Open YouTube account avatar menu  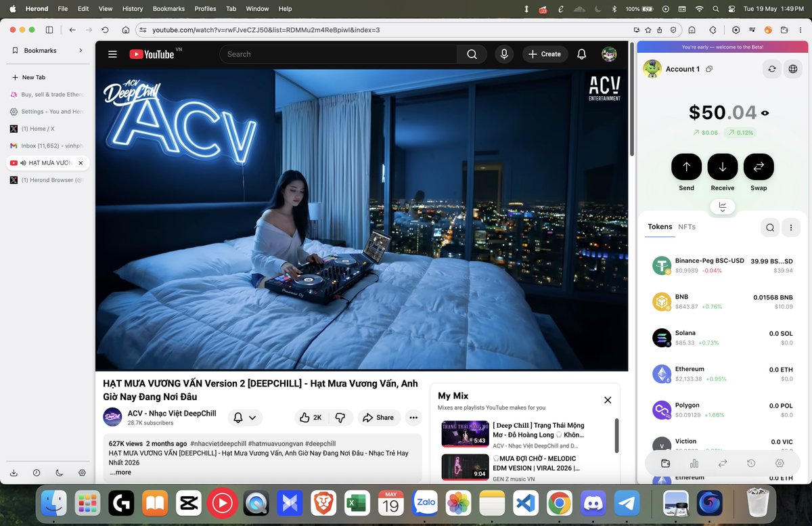tap(609, 54)
